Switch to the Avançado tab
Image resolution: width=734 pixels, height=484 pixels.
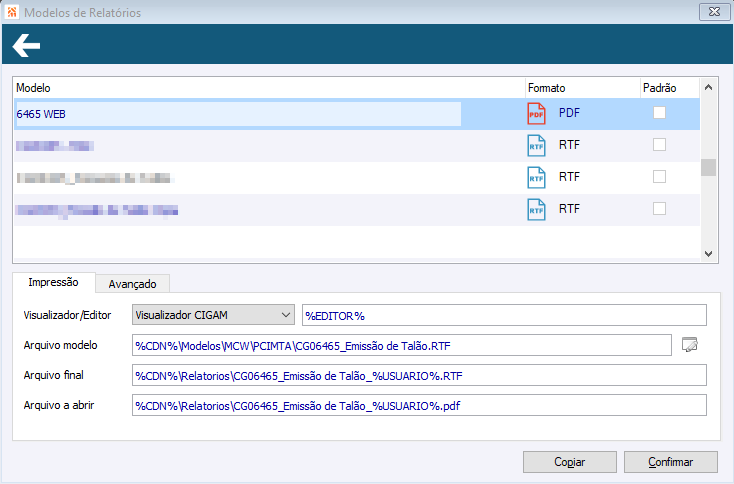point(132,284)
